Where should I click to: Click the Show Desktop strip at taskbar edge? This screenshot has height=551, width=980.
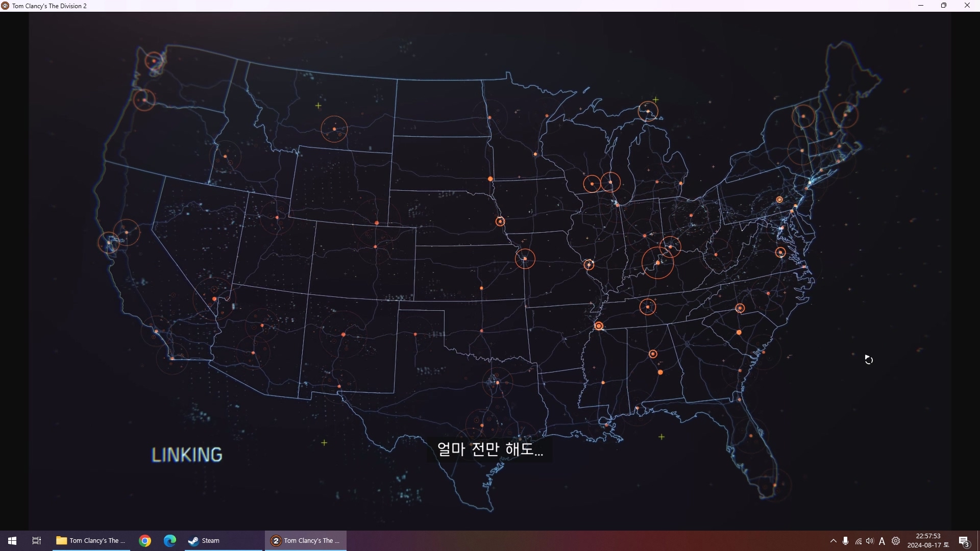(978, 541)
